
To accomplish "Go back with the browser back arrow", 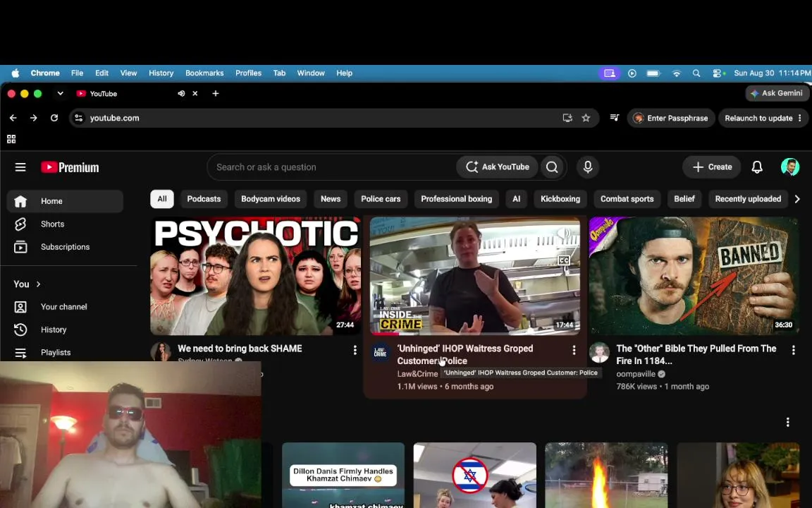I will click(x=13, y=119).
